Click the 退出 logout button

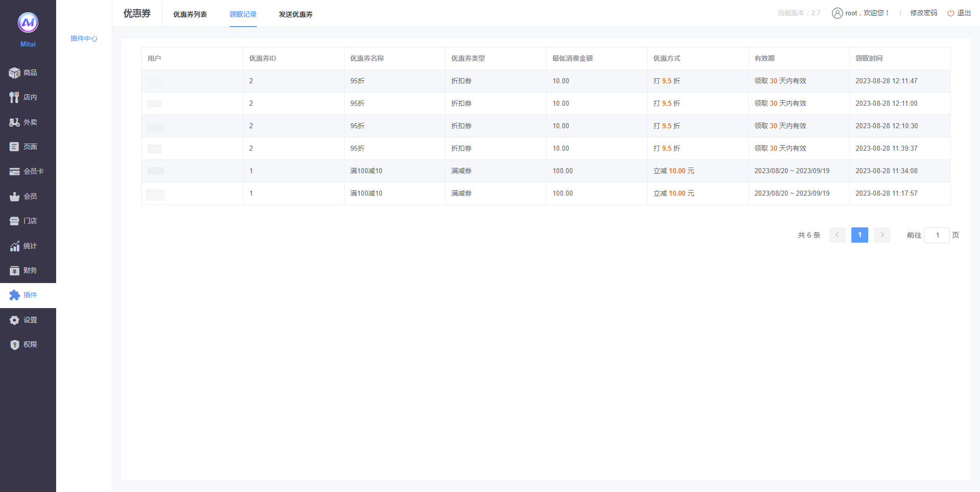pyautogui.click(x=959, y=13)
